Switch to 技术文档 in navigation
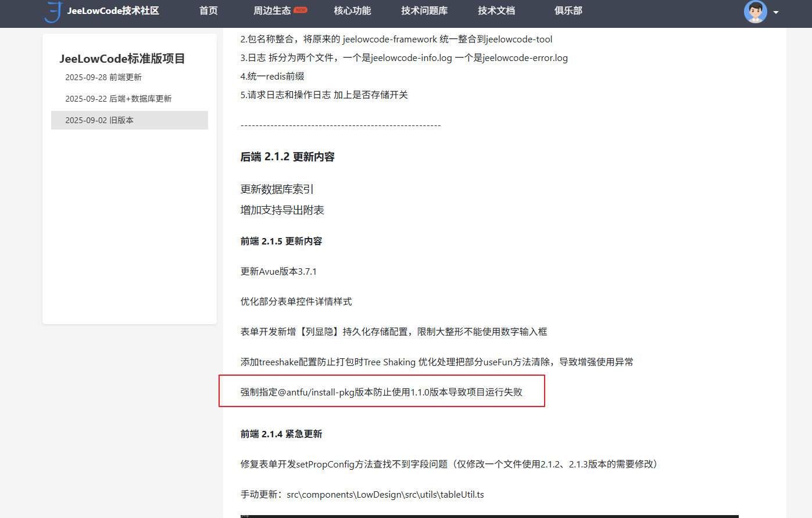812x518 pixels. click(496, 11)
